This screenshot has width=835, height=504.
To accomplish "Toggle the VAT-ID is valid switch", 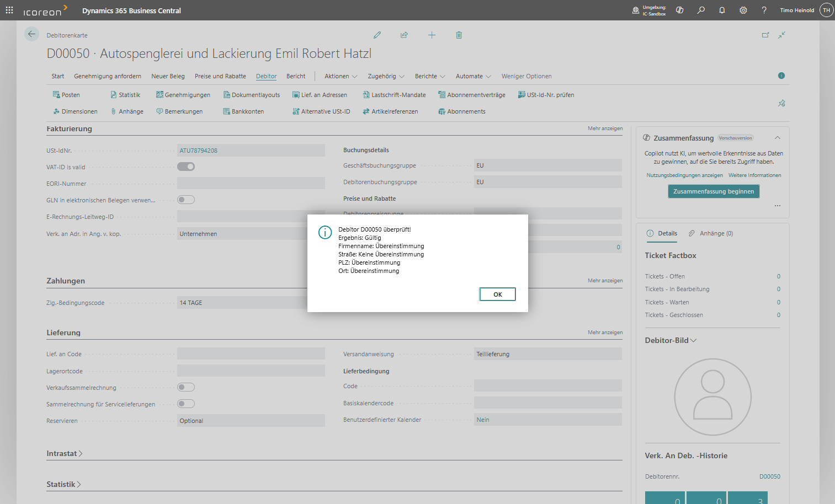I will pyautogui.click(x=186, y=167).
